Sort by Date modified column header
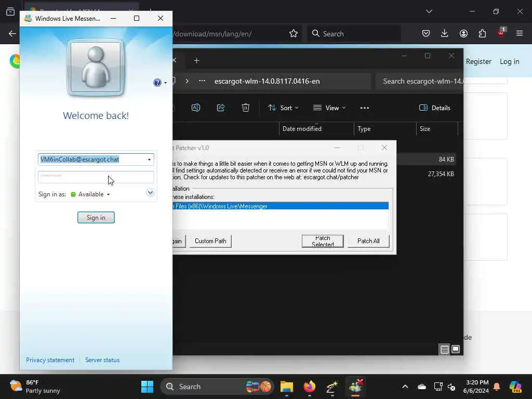The height and width of the screenshot is (399, 532). coord(316,129)
